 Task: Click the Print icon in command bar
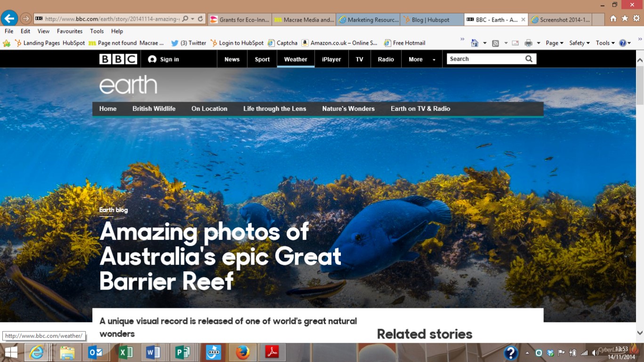528,43
